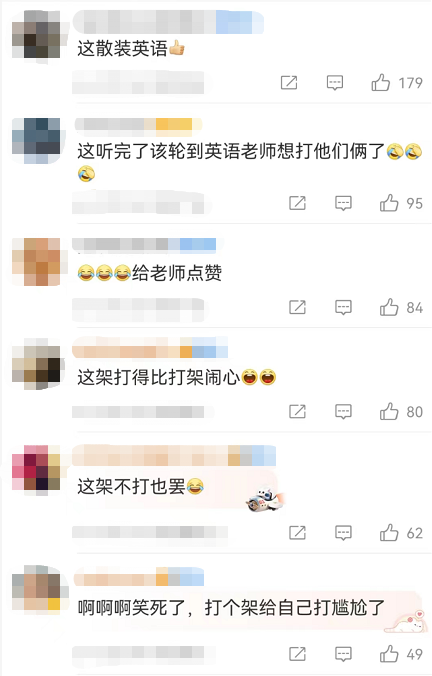Thumbs up the 这架打得比打架闹心 comment
The width and height of the screenshot is (432, 676).
(x=389, y=412)
